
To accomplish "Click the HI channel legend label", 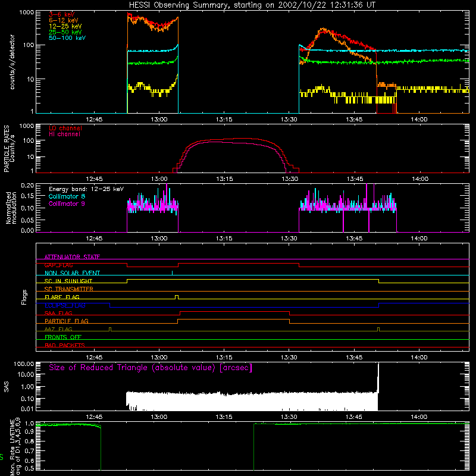I will (64, 134).
